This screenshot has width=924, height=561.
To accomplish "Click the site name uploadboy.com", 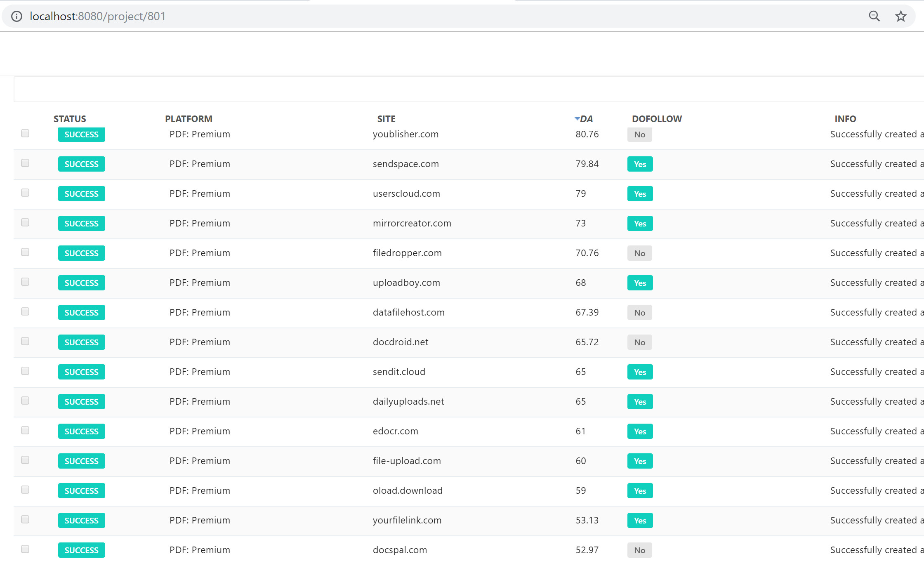I will click(x=406, y=283).
